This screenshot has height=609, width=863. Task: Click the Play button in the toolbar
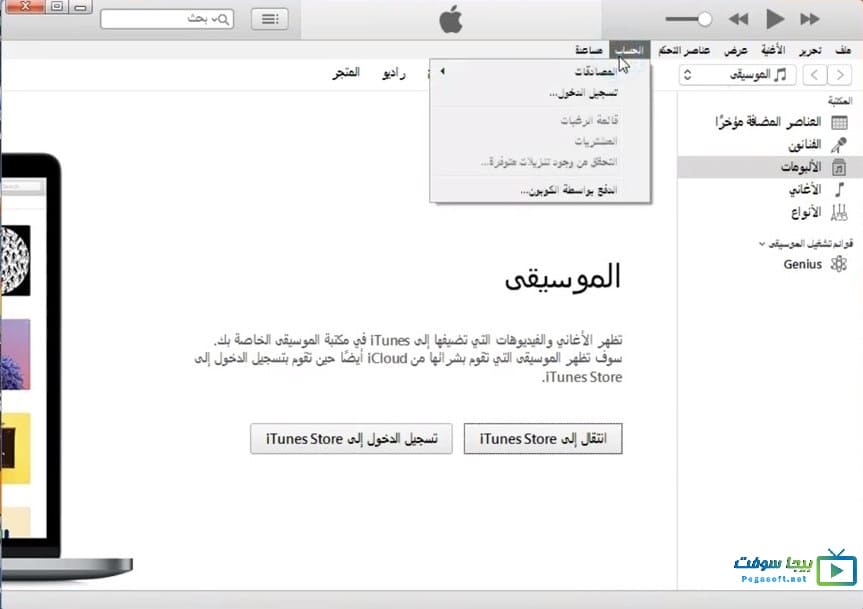pyautogui.click(x=775, y=19)
